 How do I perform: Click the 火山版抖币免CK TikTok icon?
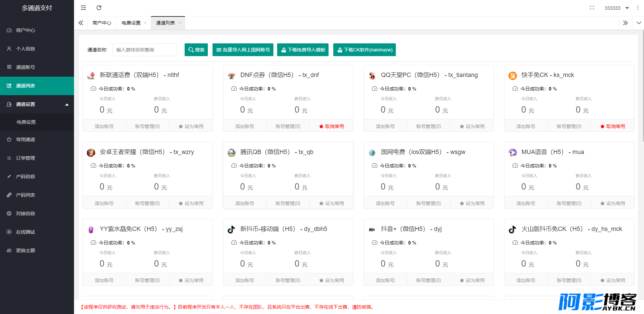513,230
